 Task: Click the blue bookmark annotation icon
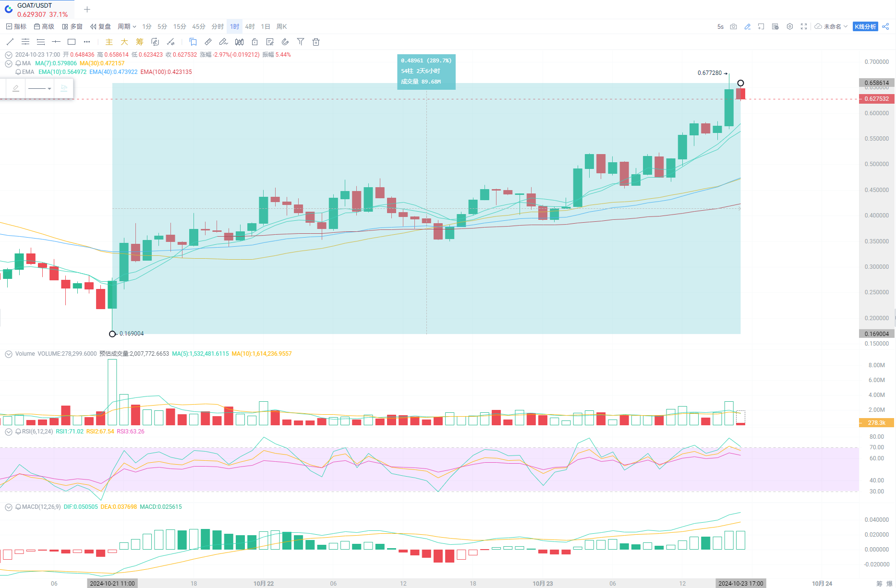[x=193, y=42]
